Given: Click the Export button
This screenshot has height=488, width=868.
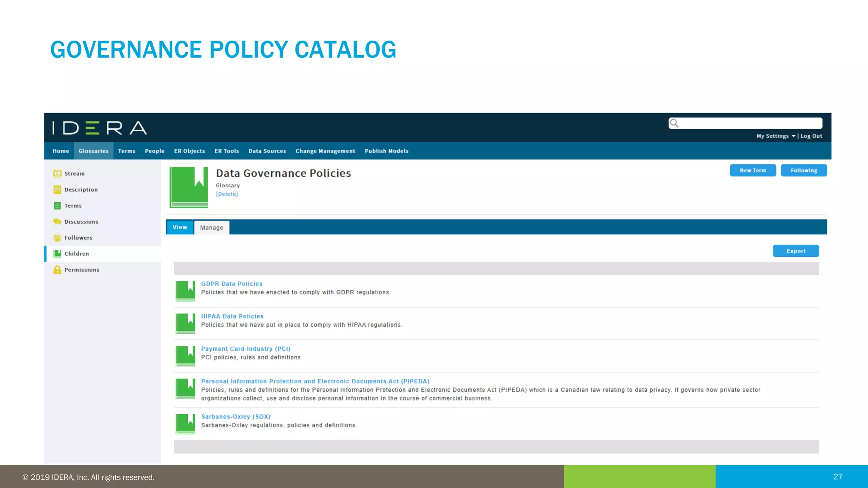Looking at the screenshot, I should tap(796, 251).
